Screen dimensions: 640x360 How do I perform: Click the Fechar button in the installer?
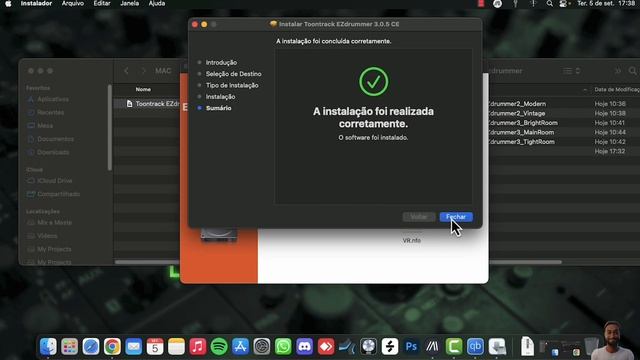456,217
